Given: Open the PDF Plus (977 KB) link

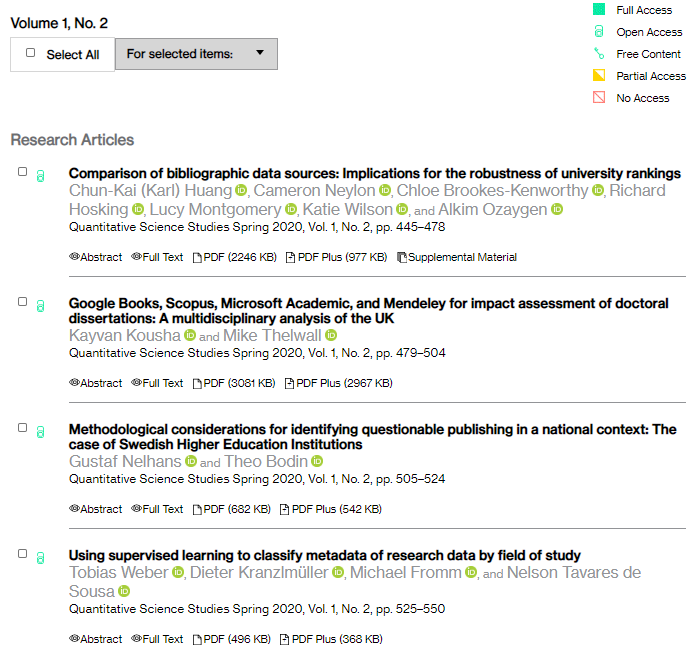Looking at the screenshot, I should pyautogui.click(x=336, y=257).
